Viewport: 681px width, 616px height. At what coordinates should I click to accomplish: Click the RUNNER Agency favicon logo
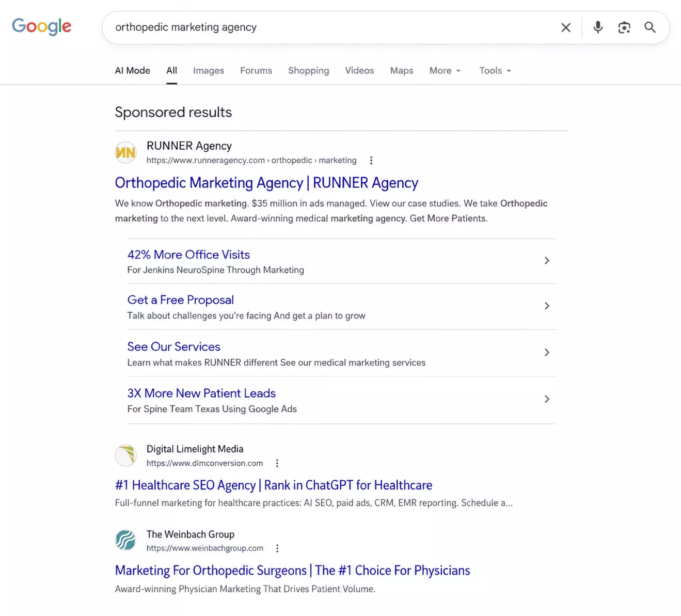(125, 152)
